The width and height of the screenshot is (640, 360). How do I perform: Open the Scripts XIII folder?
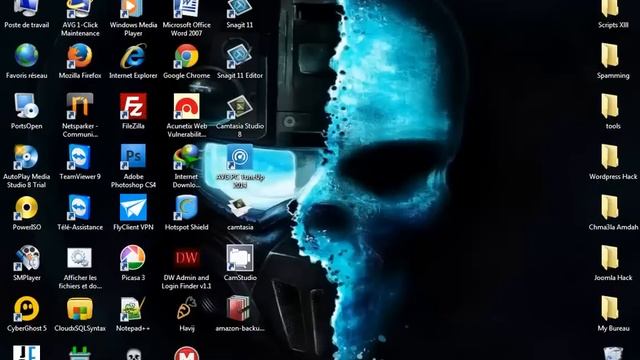(610, 9)
